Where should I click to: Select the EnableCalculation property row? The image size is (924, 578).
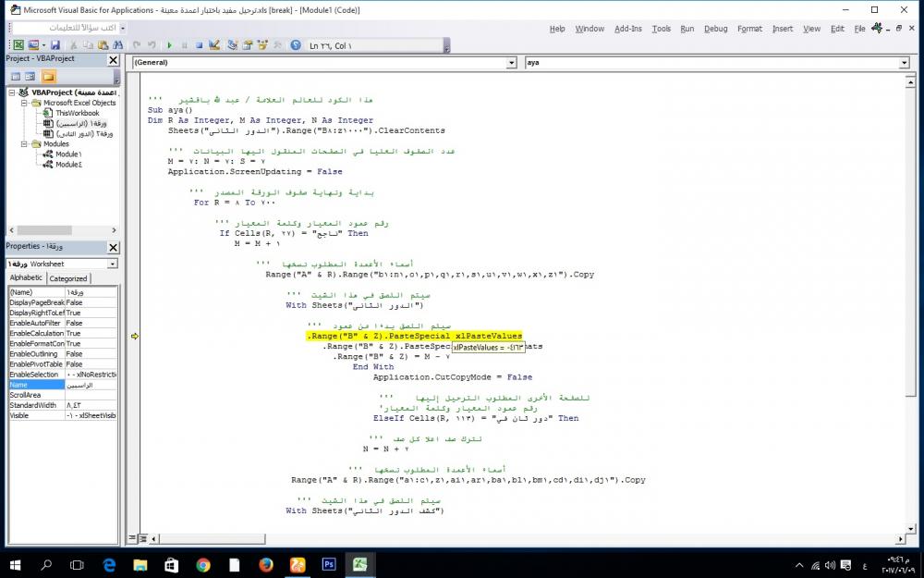[63, 333]
